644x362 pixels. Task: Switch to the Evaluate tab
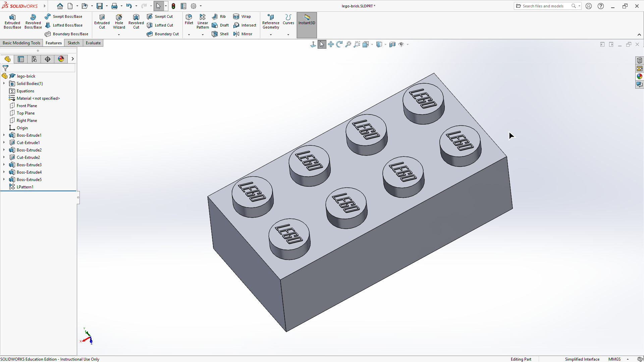tap(93, 43)
